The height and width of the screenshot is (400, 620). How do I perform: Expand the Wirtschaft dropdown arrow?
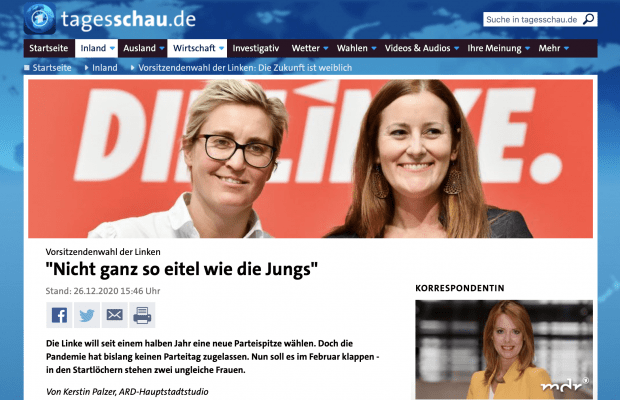(x=221, y=48)
